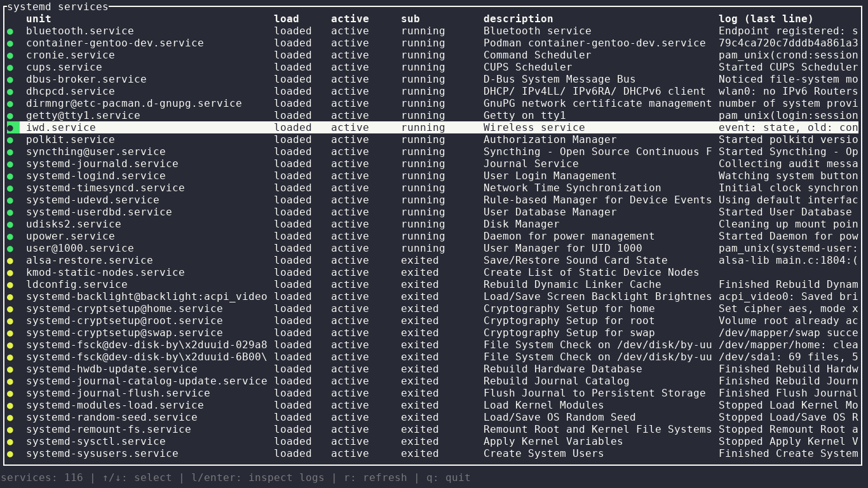Image resolution: width=868 pixels, height=488 pixels.
Task: Select systemd-cryptsetup@home.service entry
Action: [x=124, y=309]
